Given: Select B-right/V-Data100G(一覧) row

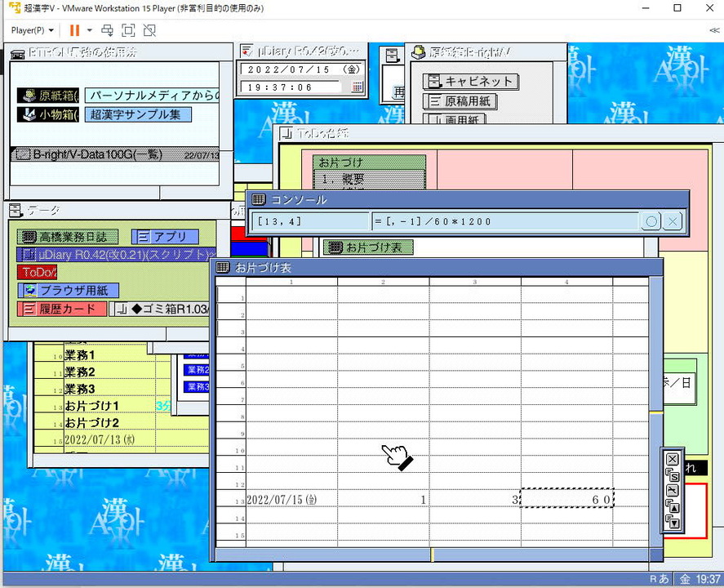Looking at the screenshot, I should 114,154.
